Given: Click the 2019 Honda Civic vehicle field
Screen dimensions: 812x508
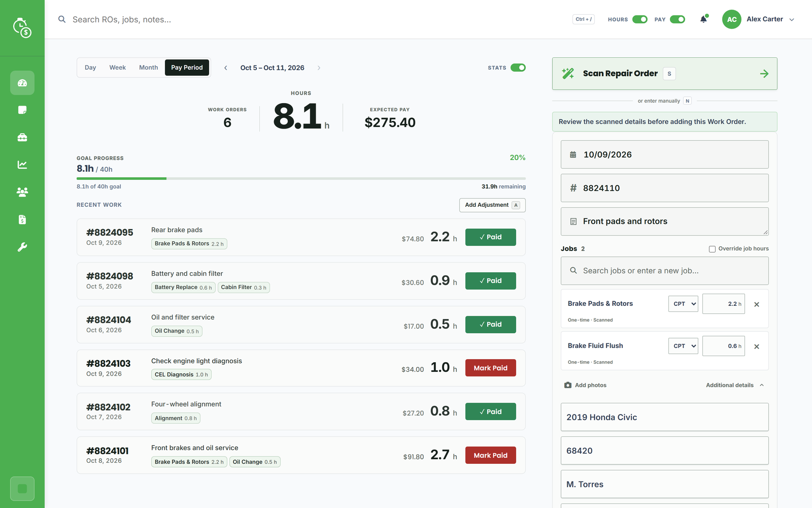Looking at the screenshot, I should pos(665,417).
